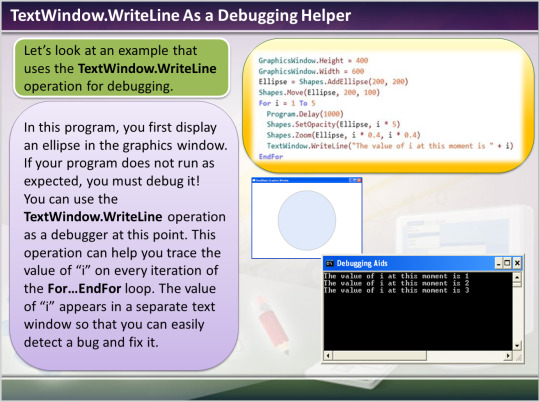
Task: Minimize the Debugging Aids window
Action: pos(499,264)
